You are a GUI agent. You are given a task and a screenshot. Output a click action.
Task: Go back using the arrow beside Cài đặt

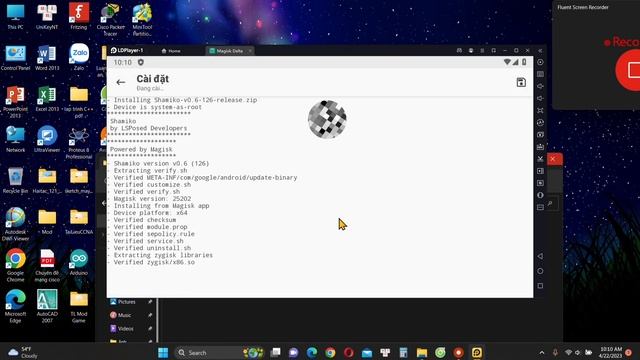(x=120, y=82)
